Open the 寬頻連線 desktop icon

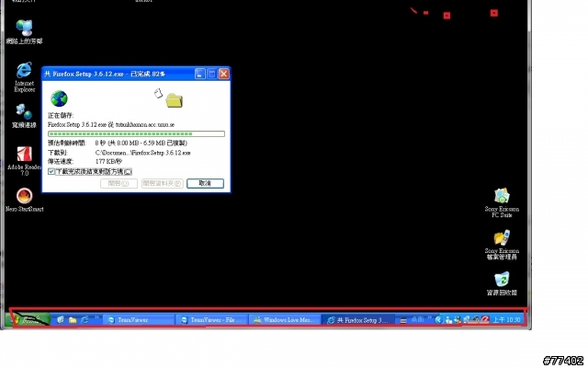(24, 116)
